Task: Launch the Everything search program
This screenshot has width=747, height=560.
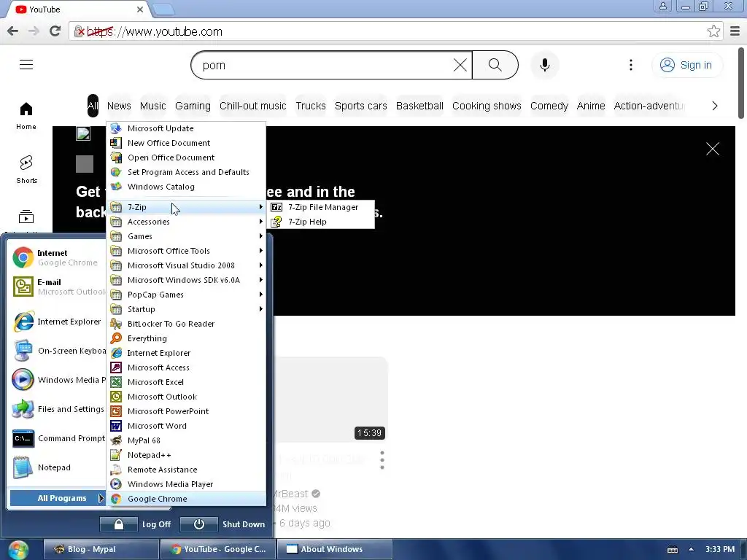Action: click(x=186, y=338)
